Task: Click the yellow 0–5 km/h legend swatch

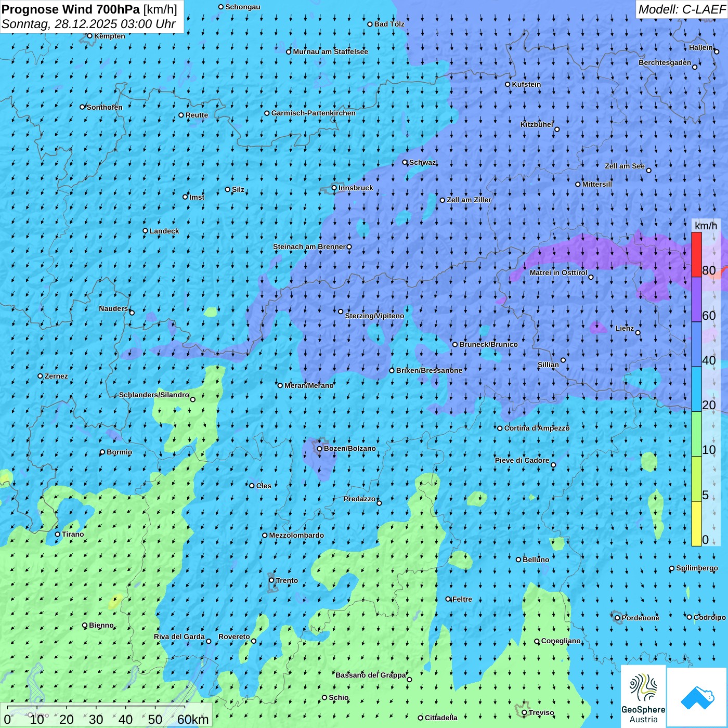Action: [696, 524]
